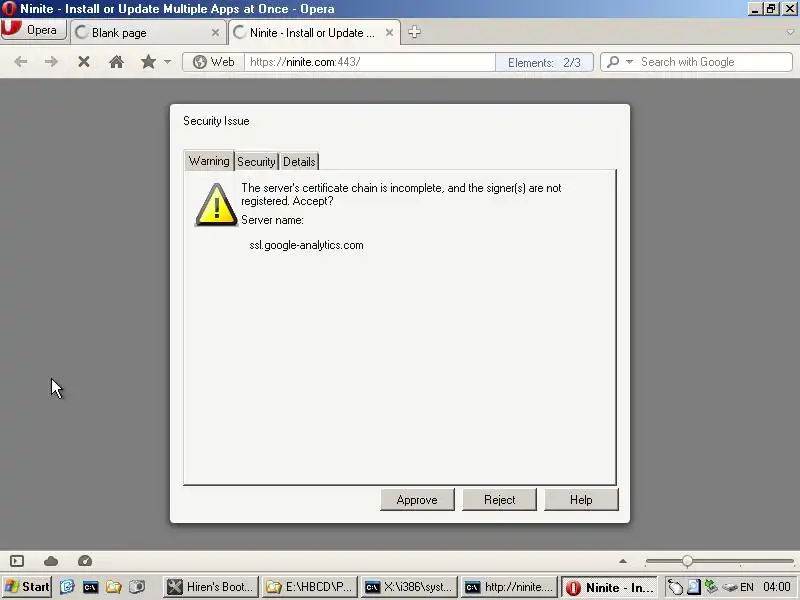Click the Elements 2/3 loading indicator
The image size is (800, 600).
pos(544,62)
